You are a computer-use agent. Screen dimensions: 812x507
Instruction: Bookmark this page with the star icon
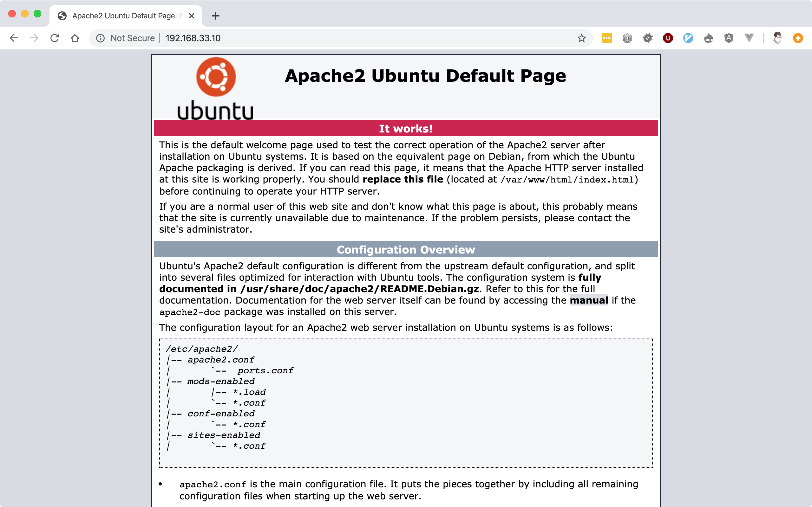581,38
